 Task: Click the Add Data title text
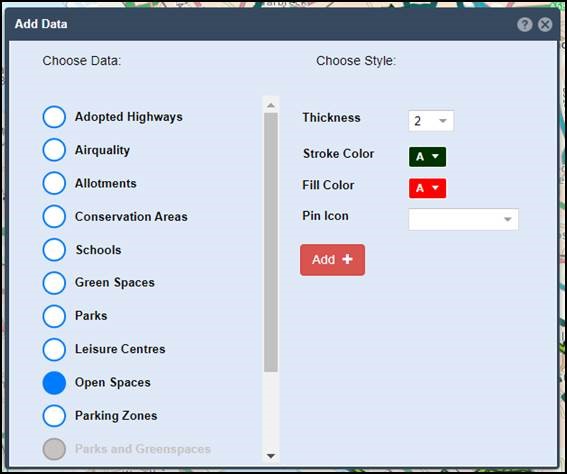[x=41, y=24]
